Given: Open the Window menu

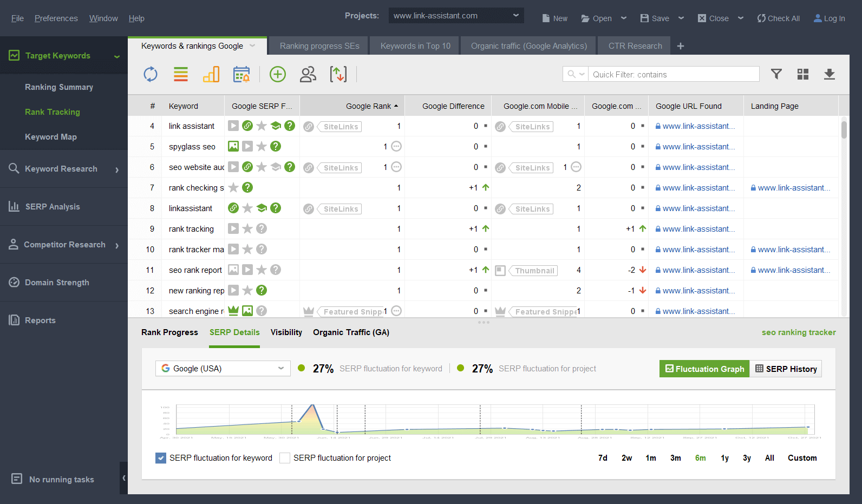Looking at the screenshot, I should [103, 18].
